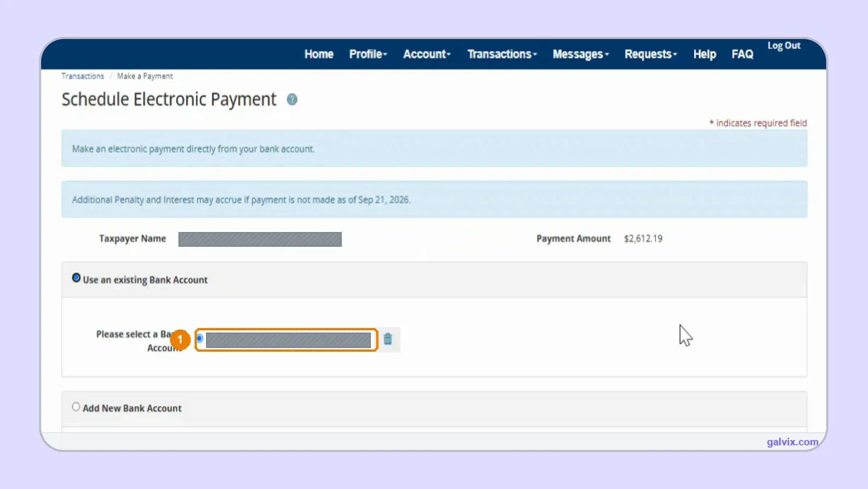
Task: Click the Taxpayer Name label
Action: pos(132,238)
